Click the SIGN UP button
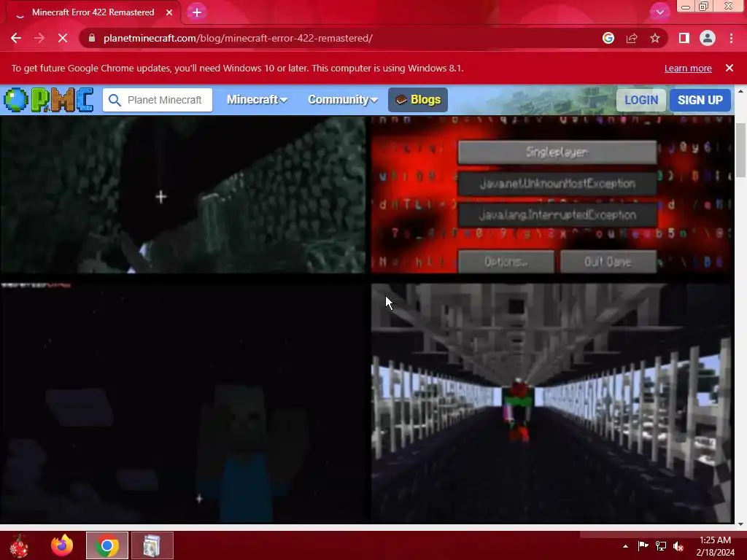The image size is (747, 560). click(700, 100)
